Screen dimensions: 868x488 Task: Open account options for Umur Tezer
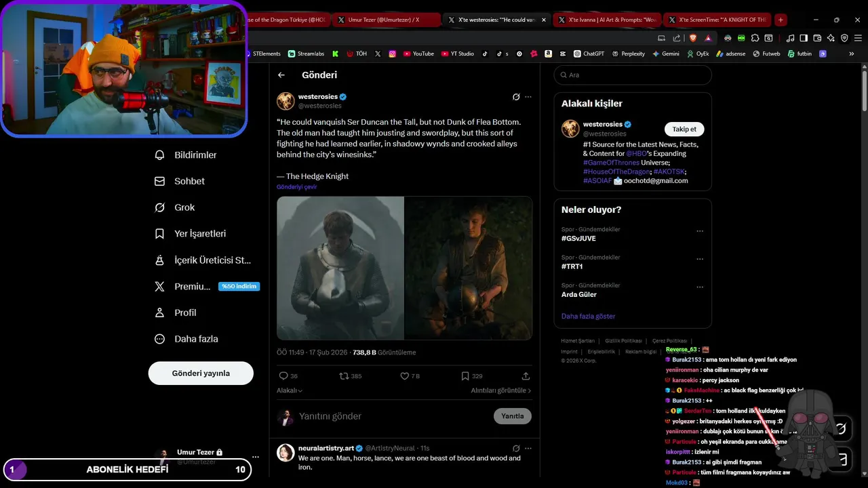click(x=255, y=457)
